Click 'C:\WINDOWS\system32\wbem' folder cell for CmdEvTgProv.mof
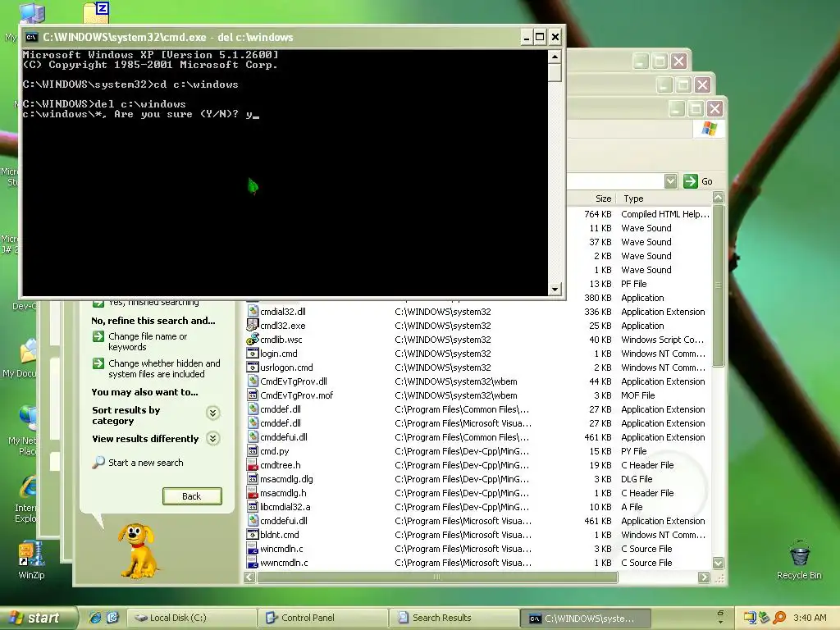The height and width of the screenshot is (630, 840). tap(456, 395)
